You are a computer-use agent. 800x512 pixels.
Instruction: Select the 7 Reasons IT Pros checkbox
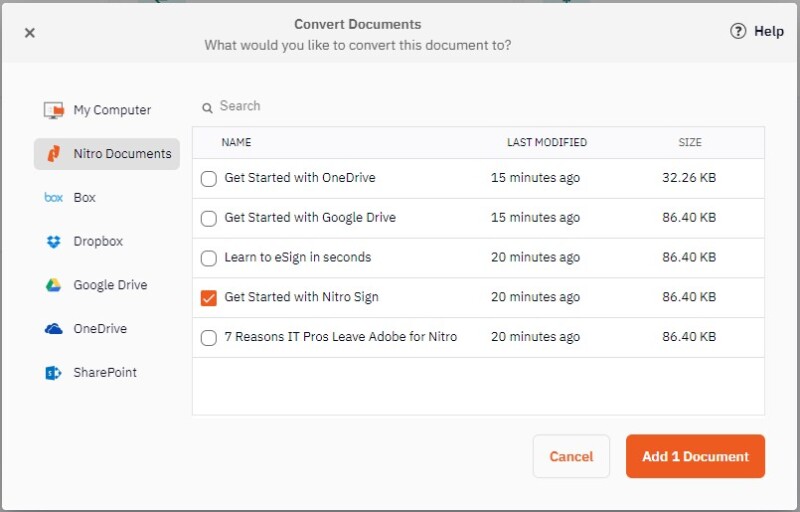coord(209,338)
